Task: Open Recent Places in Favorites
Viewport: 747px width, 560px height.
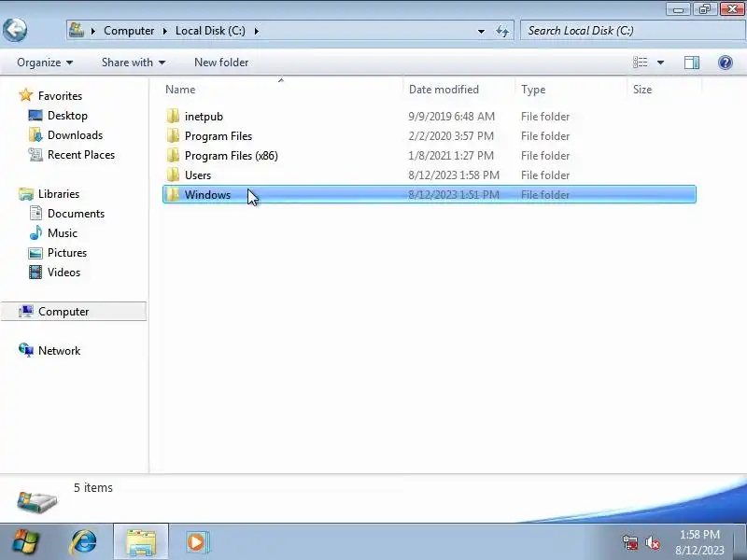Action: coord(81,155)
